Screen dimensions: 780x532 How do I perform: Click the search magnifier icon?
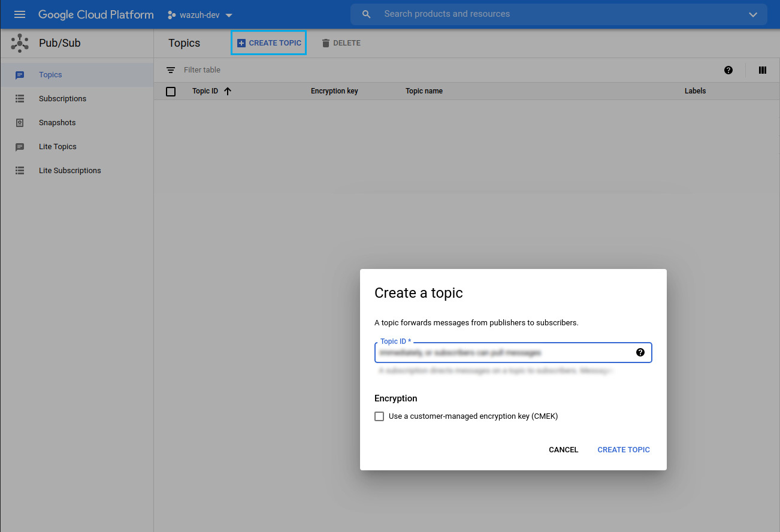pos(367,14)
